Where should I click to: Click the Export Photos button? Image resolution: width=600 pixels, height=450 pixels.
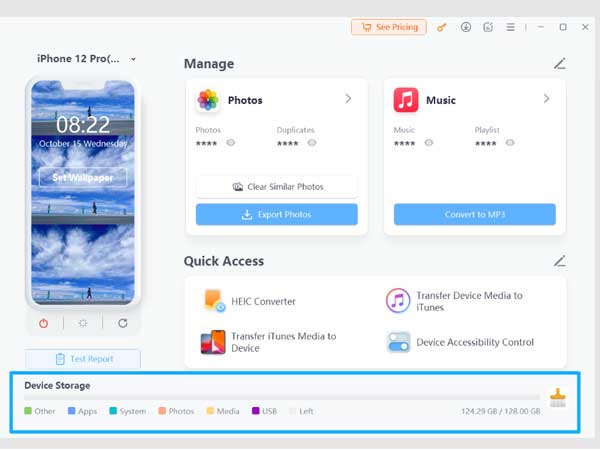(276, 214)
